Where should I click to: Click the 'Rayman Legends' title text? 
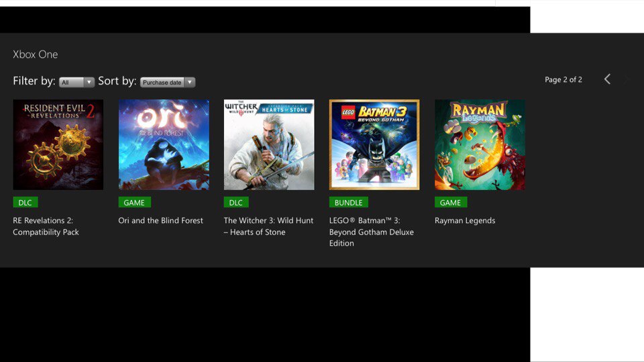(465, 220)
